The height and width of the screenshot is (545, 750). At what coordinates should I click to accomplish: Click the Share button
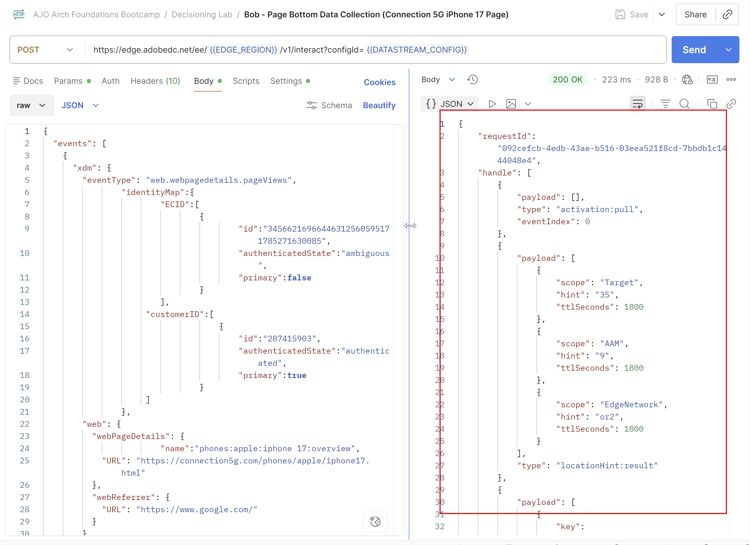[x=695, y=14]
